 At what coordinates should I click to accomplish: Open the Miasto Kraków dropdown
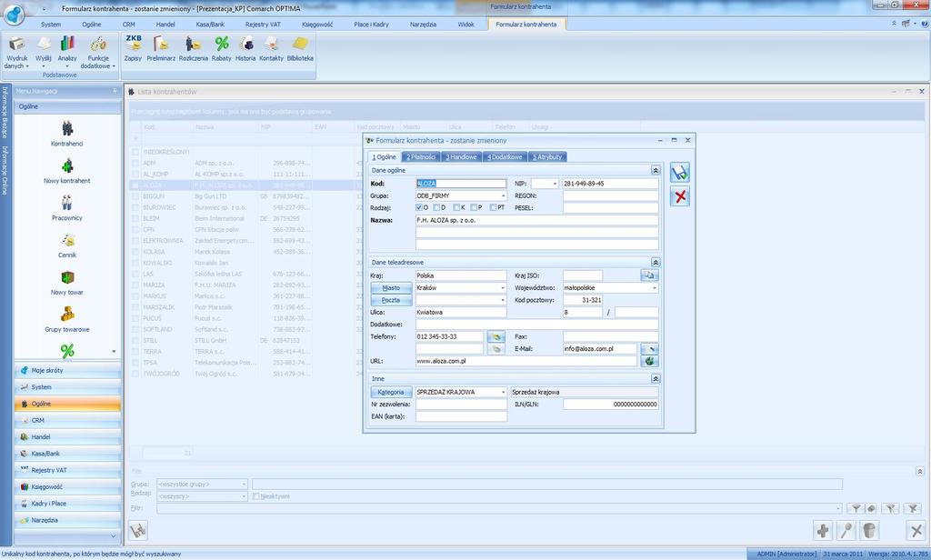pos(503,288)
